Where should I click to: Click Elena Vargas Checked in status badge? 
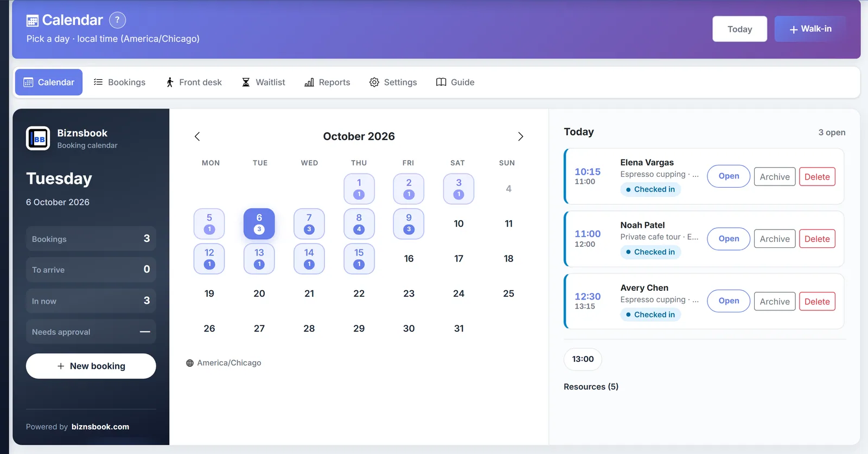(x=650, y=189)
